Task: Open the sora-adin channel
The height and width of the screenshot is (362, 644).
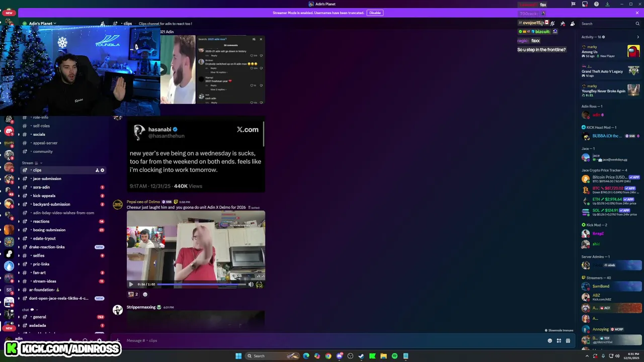Action: [x=64, y=188]
